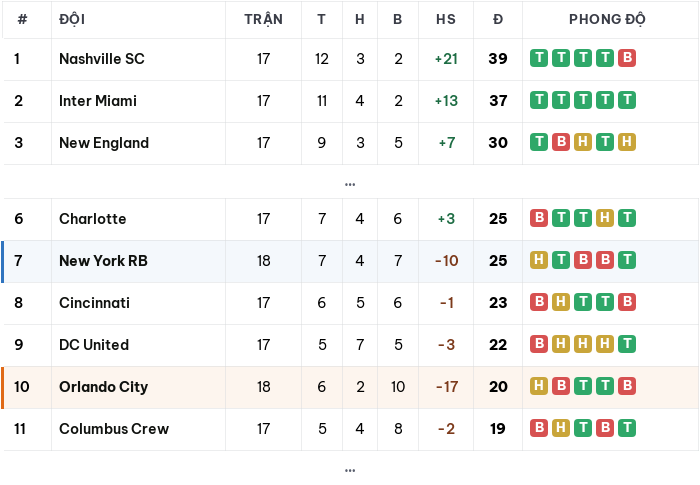This screenshot has width=700, height=485.
Task: Open the Nashville SC team link
Action: pyautogui.click(x=102, y=59)
